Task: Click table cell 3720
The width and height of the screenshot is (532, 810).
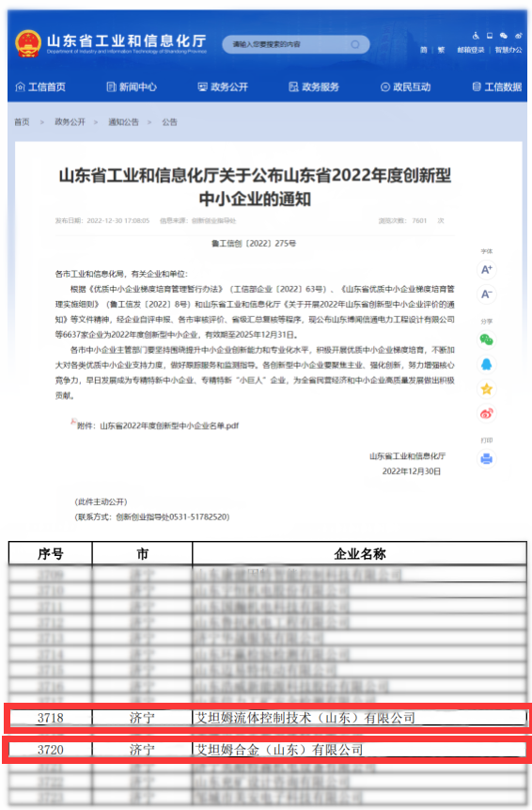Action: click(50, 750)
